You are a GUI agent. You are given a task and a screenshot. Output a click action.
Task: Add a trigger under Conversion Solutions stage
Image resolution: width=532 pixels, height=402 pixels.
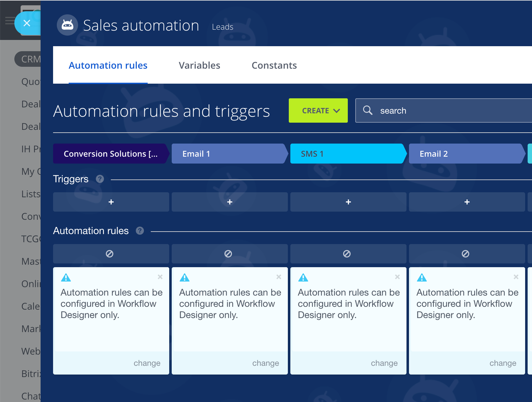click(x=111, y=202)
